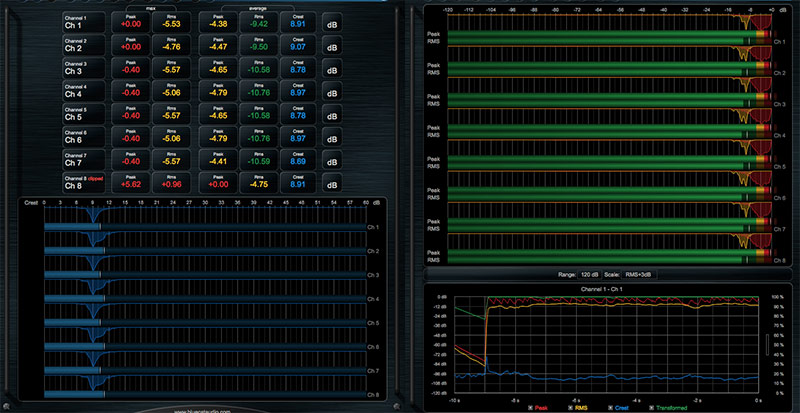
Task: Open the bluecataudio.com website link
Action: (x=200, y=410)
